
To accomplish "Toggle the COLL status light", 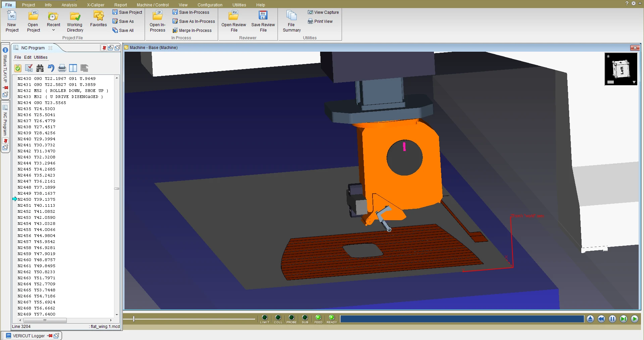I will 278,318.
